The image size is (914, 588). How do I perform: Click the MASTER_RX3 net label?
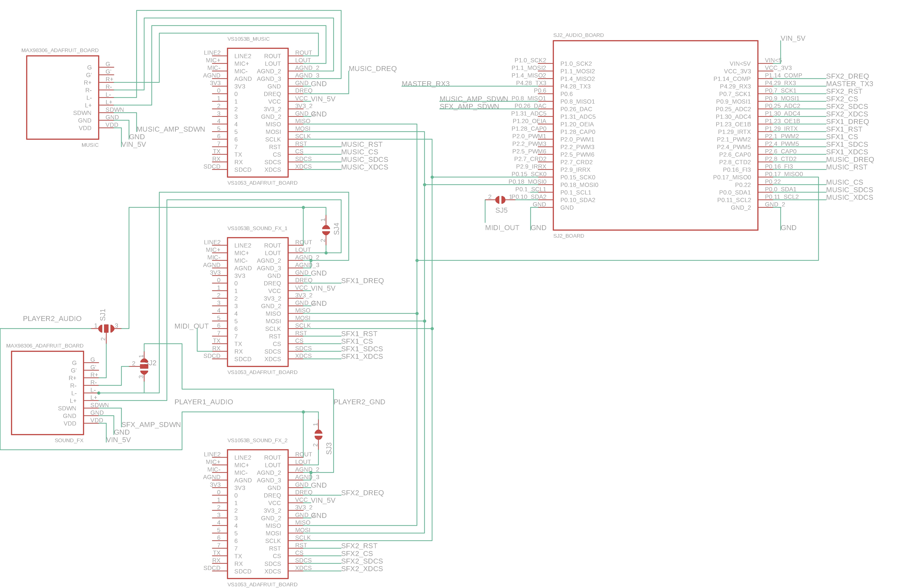[x=425, y=84]
